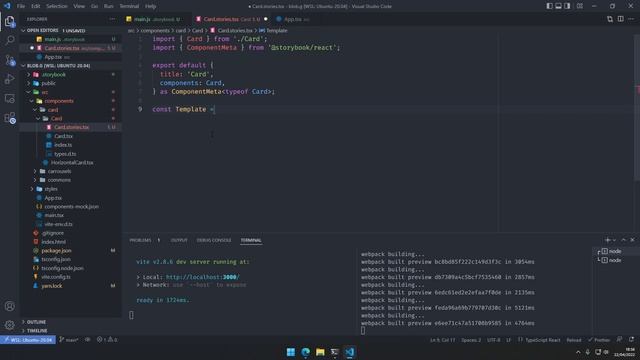
Task: Expand the .storybook folder
Action: point(29,75)
